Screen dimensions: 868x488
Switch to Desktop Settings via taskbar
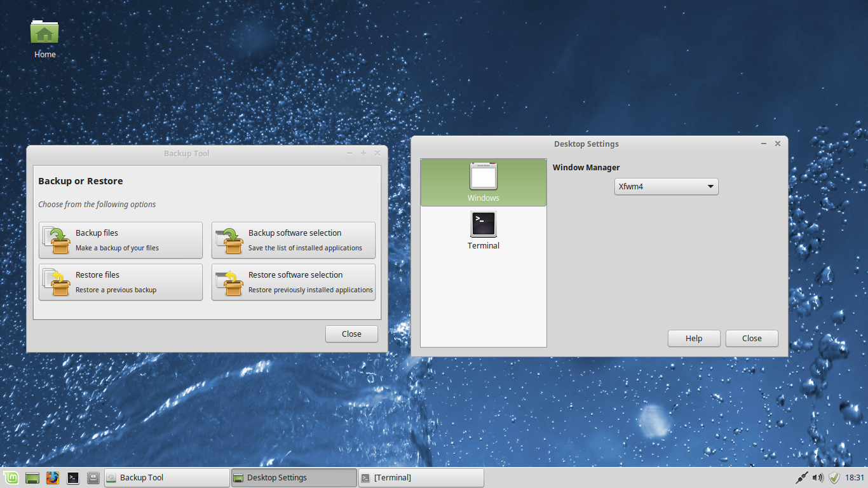pyautogui.click(x=294, y=478)
